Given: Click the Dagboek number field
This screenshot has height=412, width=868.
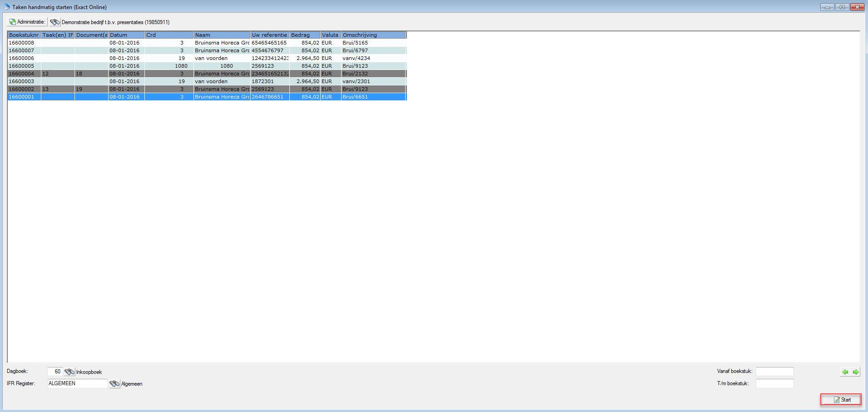Looking at the screenshot, I should pos(55,372).
